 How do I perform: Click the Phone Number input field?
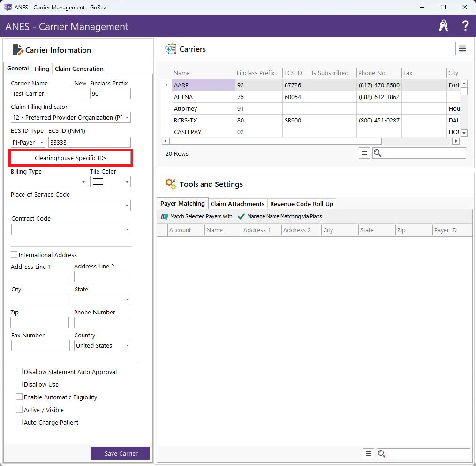(x=103, y=322)
